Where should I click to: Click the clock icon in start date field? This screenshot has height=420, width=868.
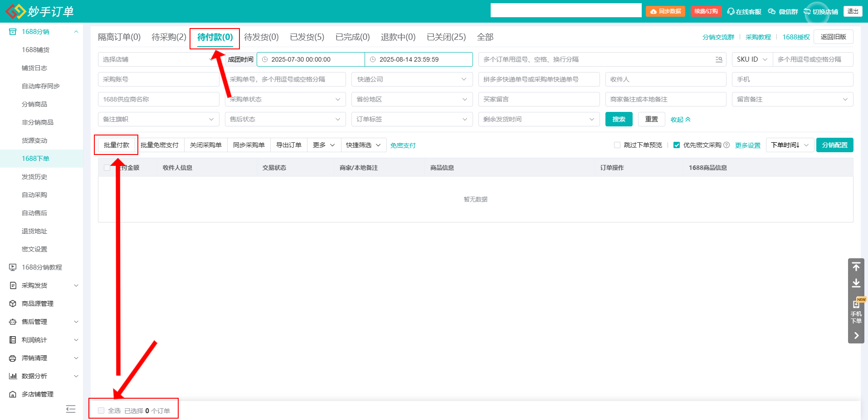pyautogui.click(x=265, y=59)
